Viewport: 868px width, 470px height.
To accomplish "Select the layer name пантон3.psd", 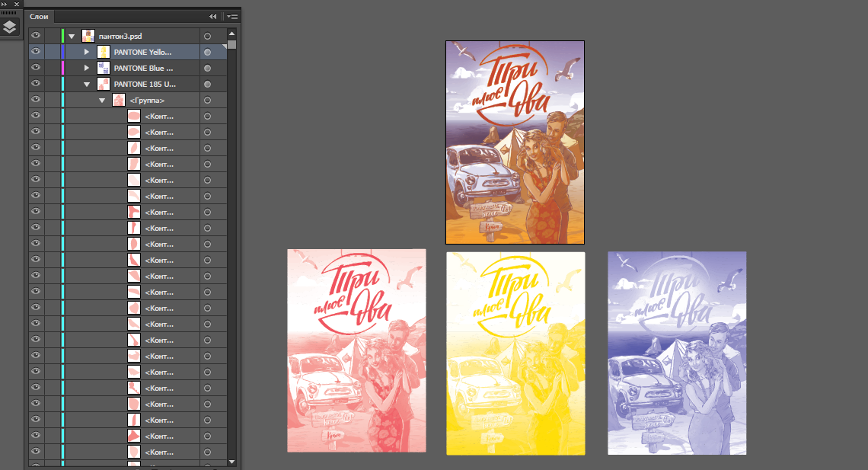I will point(120,36).
